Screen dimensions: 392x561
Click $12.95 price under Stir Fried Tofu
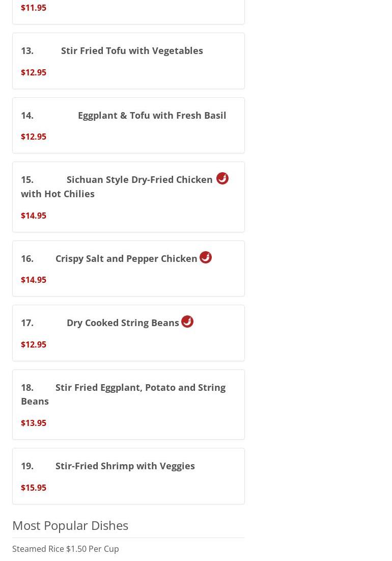click(34, 72)
